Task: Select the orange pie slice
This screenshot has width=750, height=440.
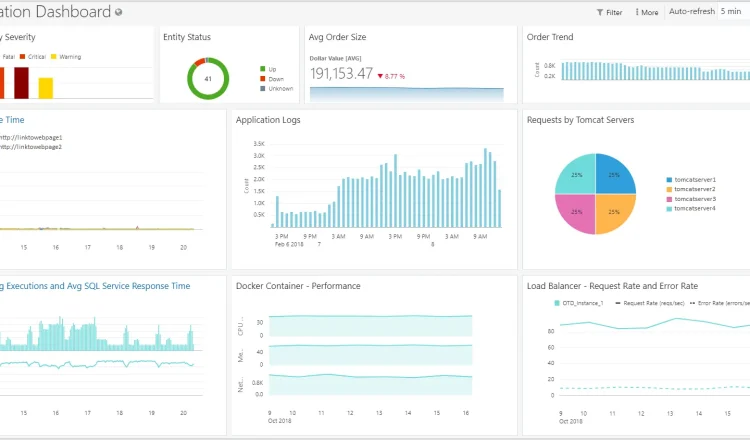Action: point(614,212)
